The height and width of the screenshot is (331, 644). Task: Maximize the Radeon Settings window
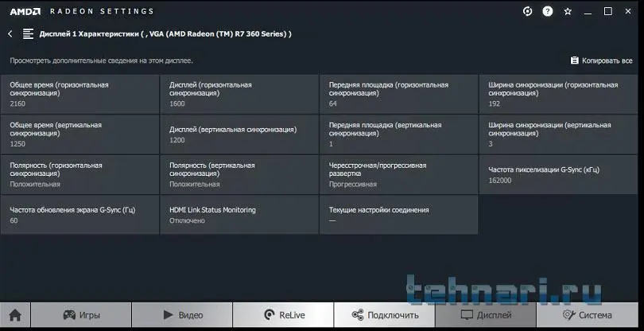pos(608,11)
